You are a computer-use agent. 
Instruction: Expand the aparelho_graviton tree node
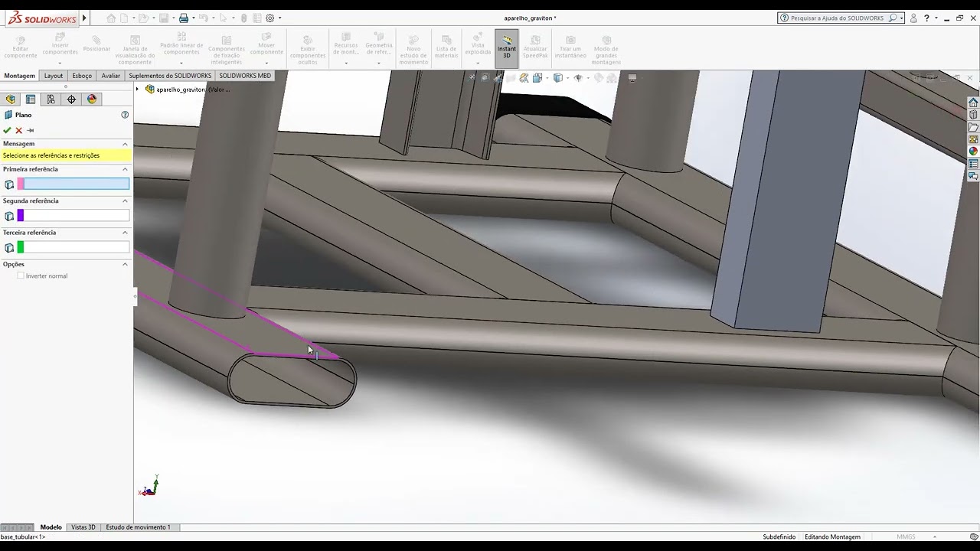point(138,90)
